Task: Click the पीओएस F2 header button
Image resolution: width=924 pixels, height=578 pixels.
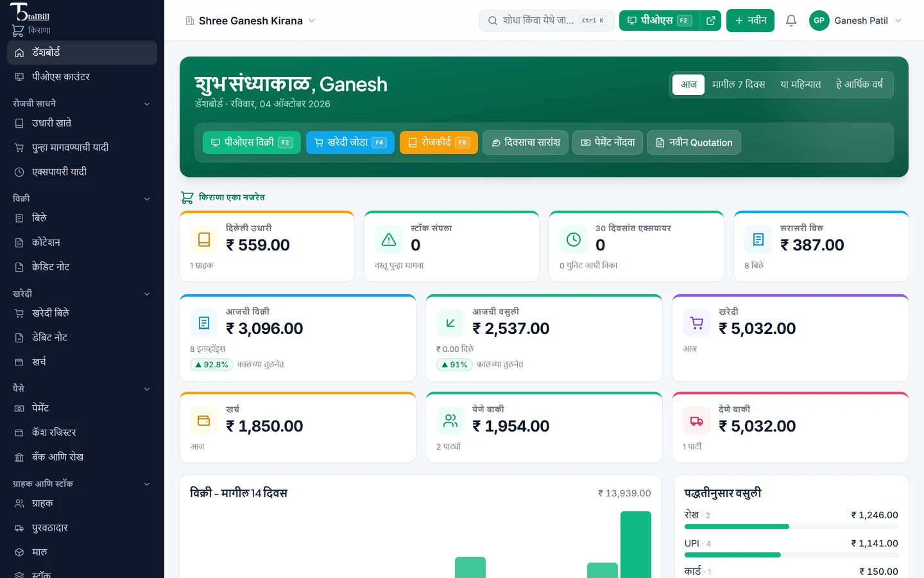Action: [660, 21]
